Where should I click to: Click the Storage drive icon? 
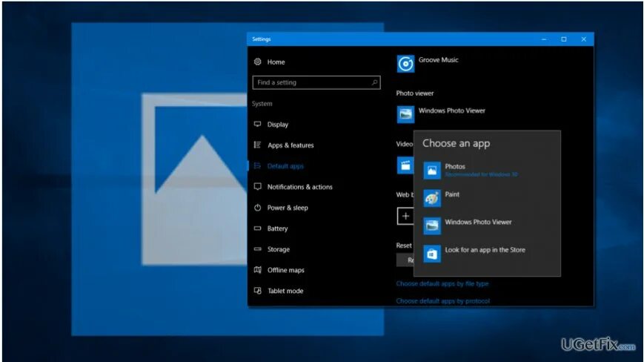coord(257,249)
